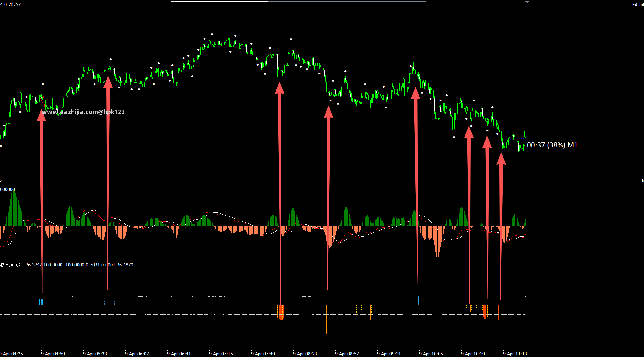Click the 9 Apr 09:31 time label
Image resolution: width=644 pixels, height=357 pixels.
coord(389,354)
